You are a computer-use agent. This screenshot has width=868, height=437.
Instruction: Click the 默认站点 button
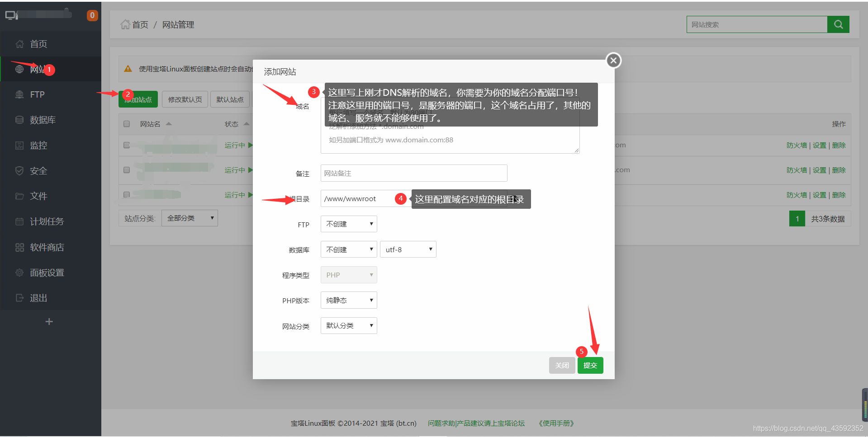(x=230, y=99)
